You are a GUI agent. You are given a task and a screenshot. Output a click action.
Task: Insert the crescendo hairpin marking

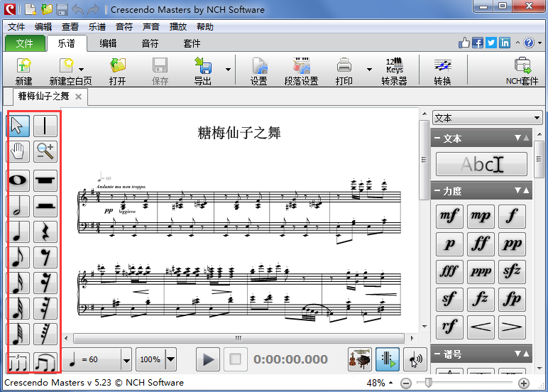point(481,327)
